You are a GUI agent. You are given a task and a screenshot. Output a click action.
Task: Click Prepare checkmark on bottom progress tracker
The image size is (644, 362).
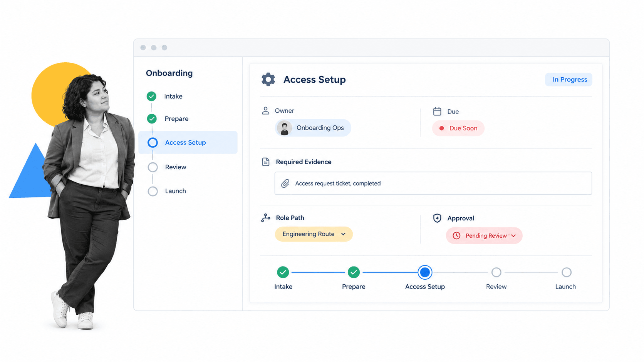(354, 272)
